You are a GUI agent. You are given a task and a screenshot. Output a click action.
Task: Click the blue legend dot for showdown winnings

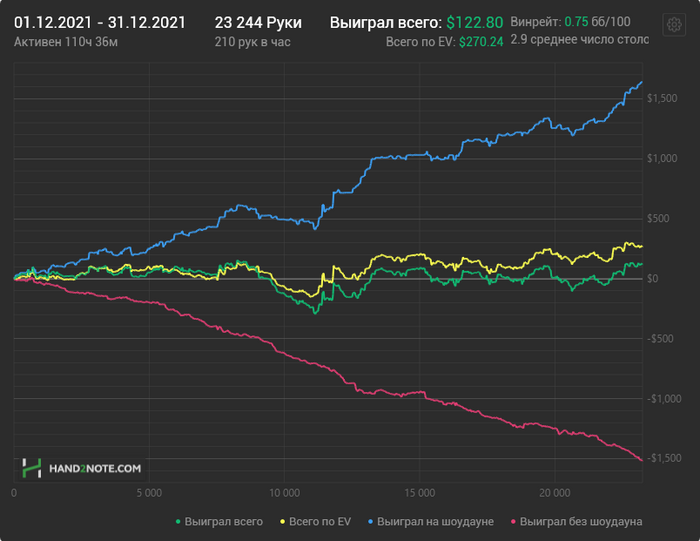point(371,521)
